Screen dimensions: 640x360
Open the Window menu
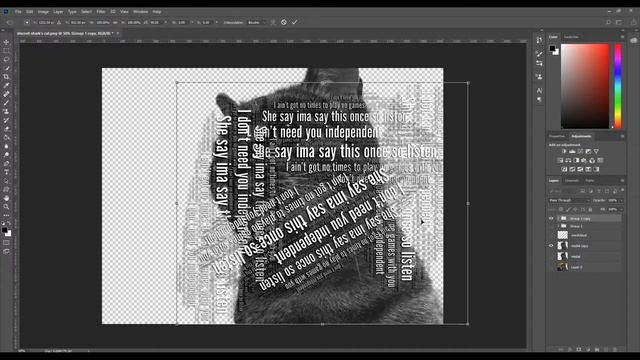140,12
